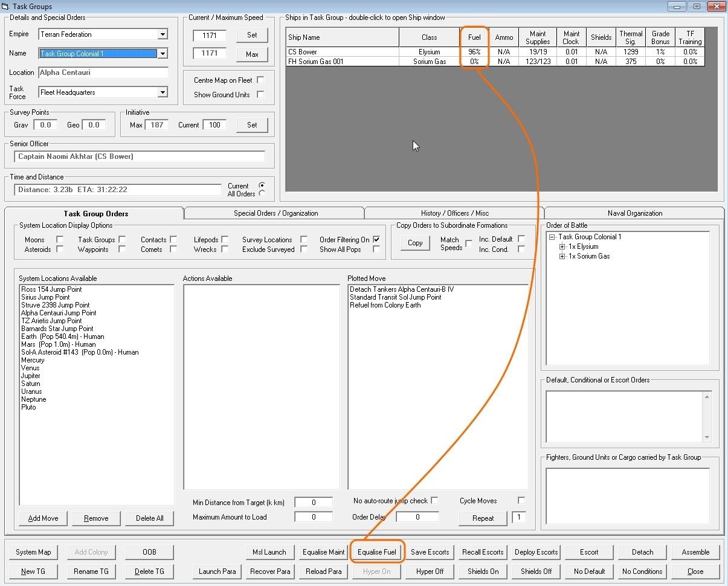This screenshot has height=586, width=728.
Task: Expand the 1x Elysium tree node
Action: point(562,246)
